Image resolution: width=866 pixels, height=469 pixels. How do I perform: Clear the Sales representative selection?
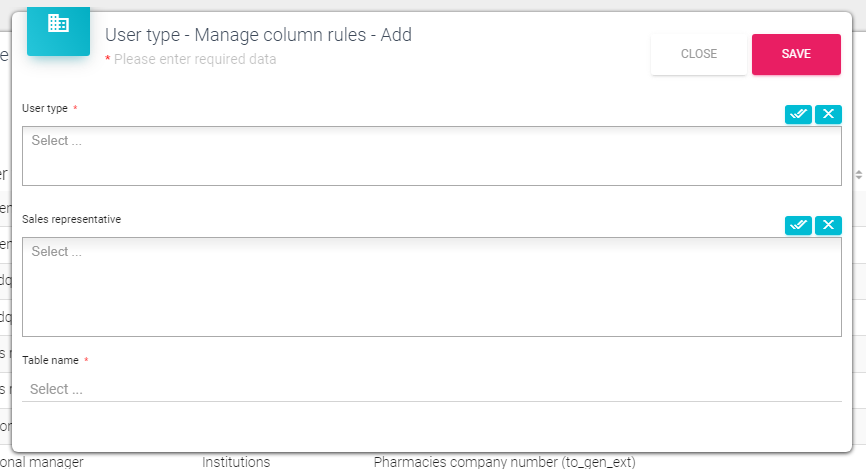[828, 225]
